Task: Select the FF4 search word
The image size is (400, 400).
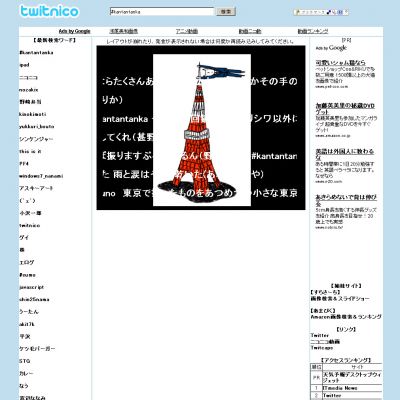Action: coord(24,164)
